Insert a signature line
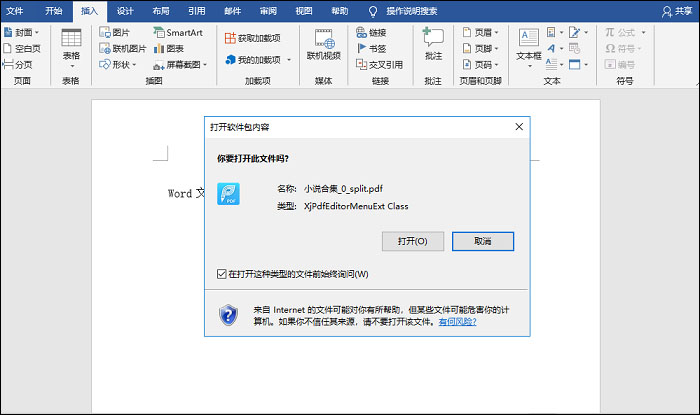This screenshot has width=700, height=415. coord(575,32)
